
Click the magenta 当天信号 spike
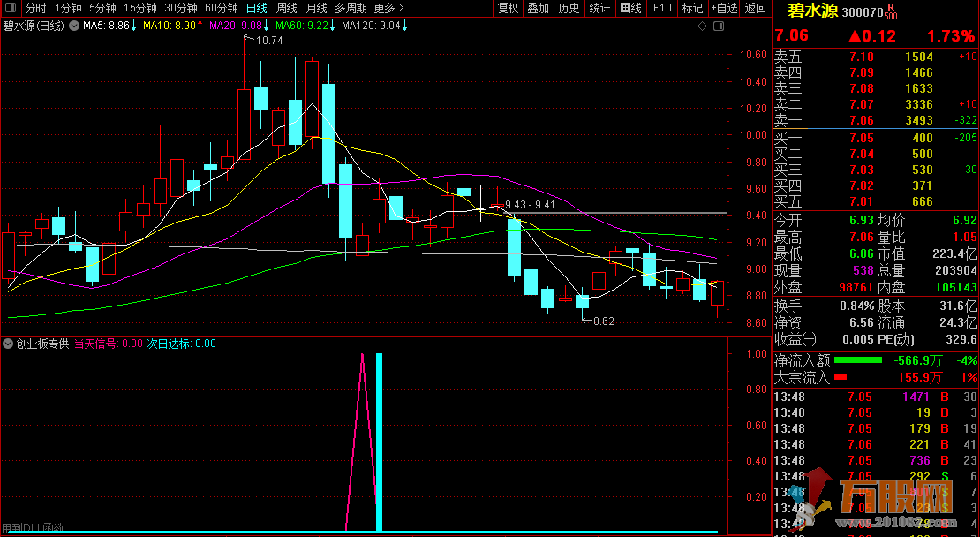click(x=363, y=442)
